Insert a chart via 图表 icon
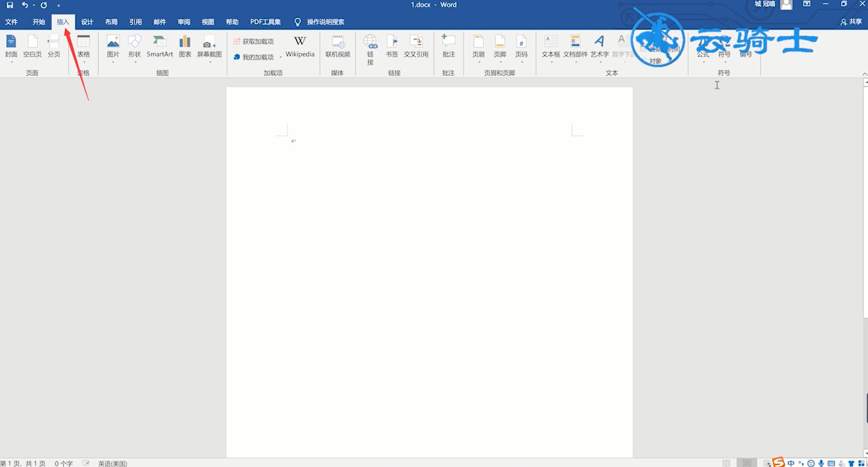868x467 pixels. point(185,46)
